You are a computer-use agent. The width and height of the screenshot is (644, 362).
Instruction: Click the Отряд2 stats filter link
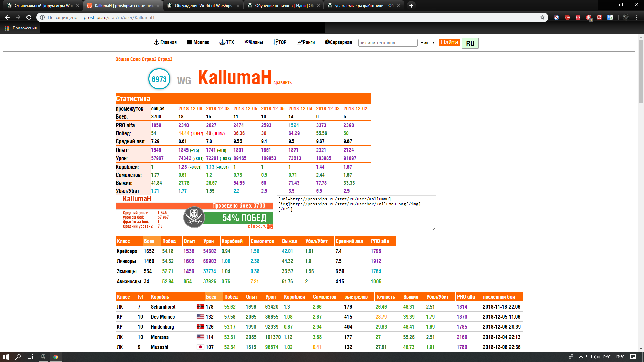[x=149, y=59]
